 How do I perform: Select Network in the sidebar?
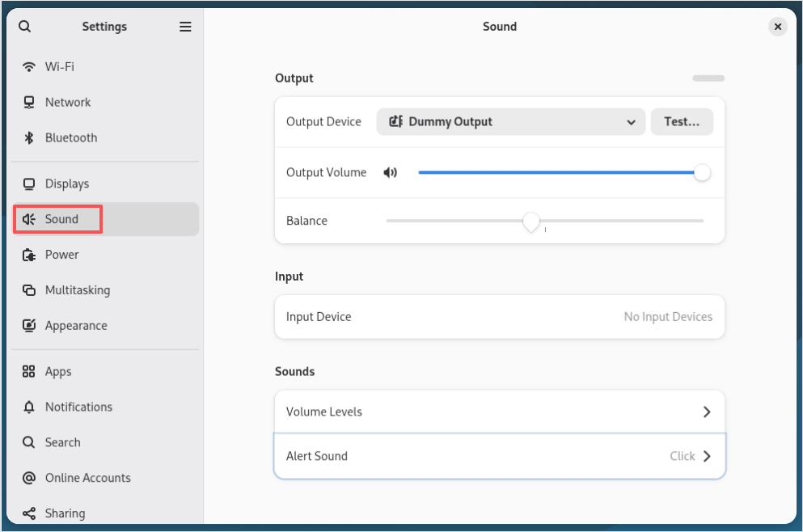(x=68, y=103)
